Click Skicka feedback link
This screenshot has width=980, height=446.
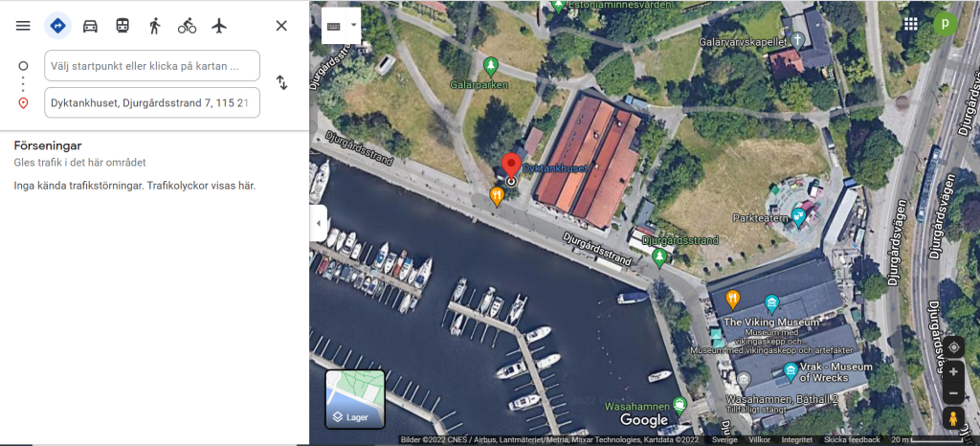(852, 439)
